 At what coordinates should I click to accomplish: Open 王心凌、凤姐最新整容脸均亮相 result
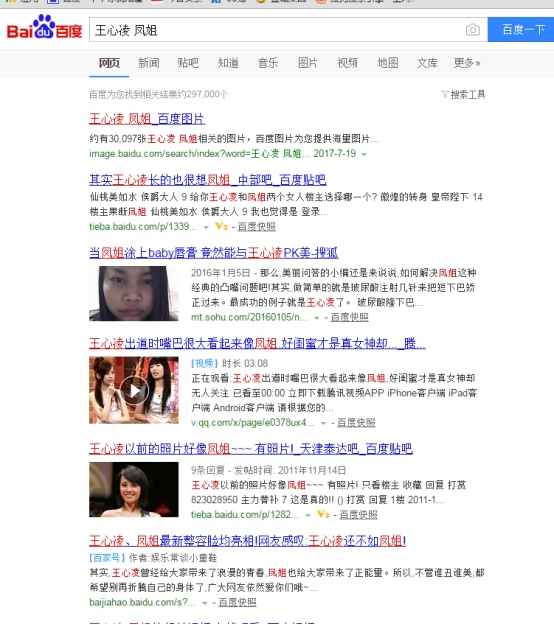point(248,541)
